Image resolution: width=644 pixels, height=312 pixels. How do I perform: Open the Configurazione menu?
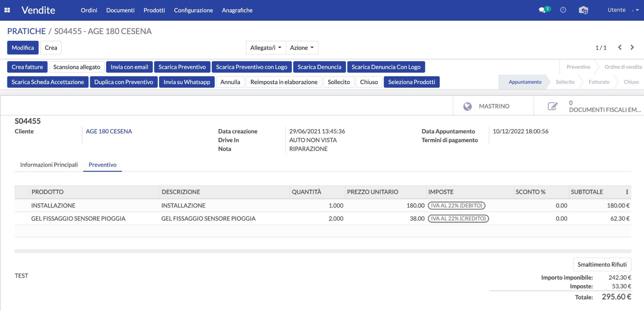[x=194, y=10]
